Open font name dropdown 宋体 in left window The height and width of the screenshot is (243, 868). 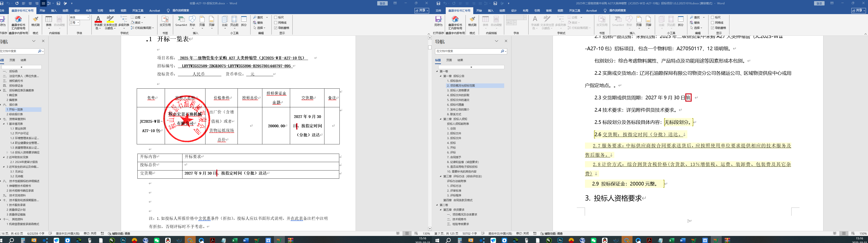(x=88, y=18)
